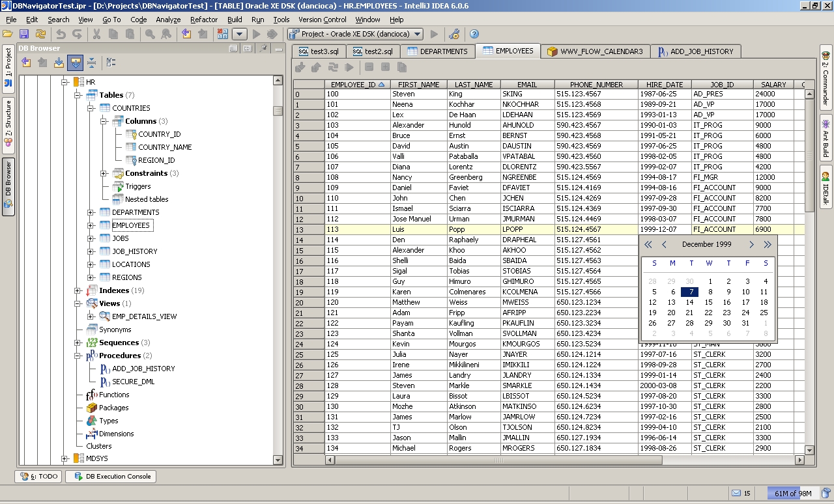Click the Back navigation arrow in main toolbar

pos(186,34)
